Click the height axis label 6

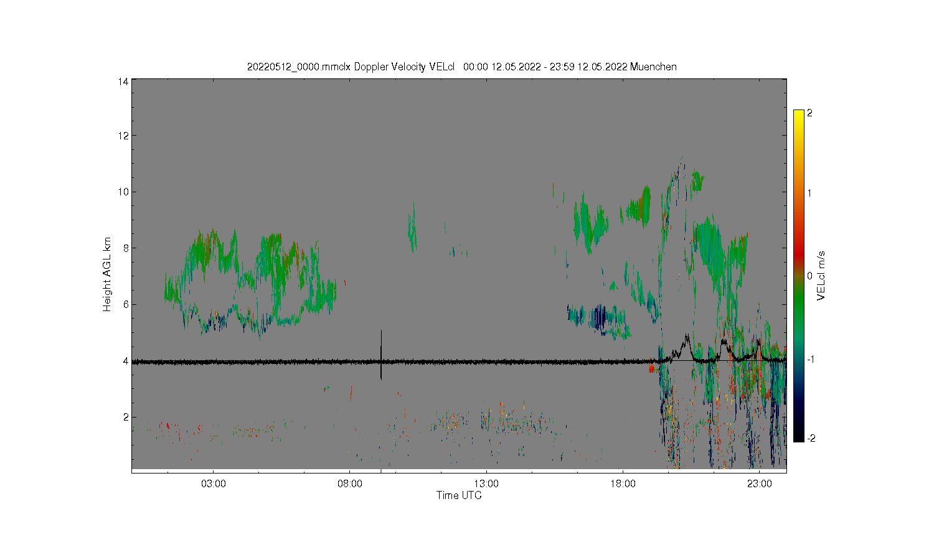[126, 304]
